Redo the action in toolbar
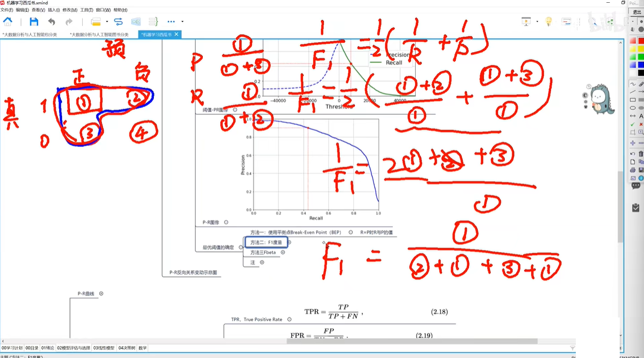Viewport: 644px width, 358px height. tap(69, 21)
